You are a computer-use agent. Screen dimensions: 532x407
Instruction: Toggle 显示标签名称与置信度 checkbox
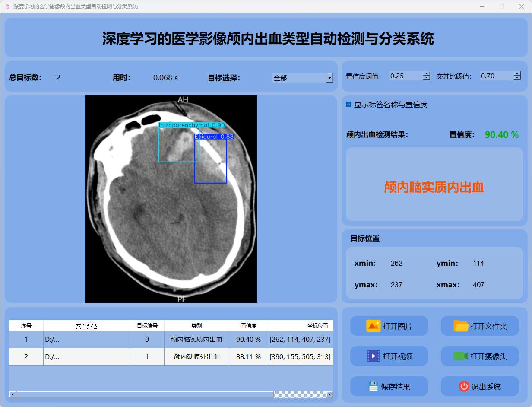tap(348, 105)
